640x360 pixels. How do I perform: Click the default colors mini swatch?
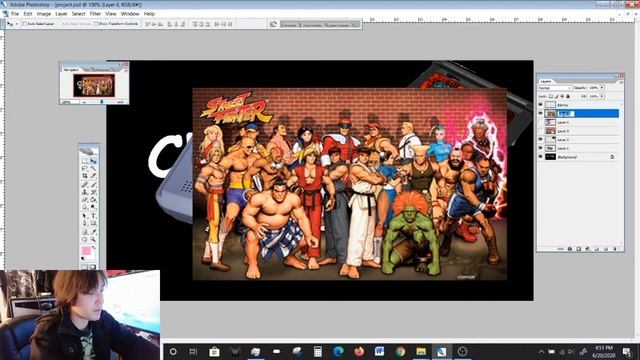[x=83, y=259]
